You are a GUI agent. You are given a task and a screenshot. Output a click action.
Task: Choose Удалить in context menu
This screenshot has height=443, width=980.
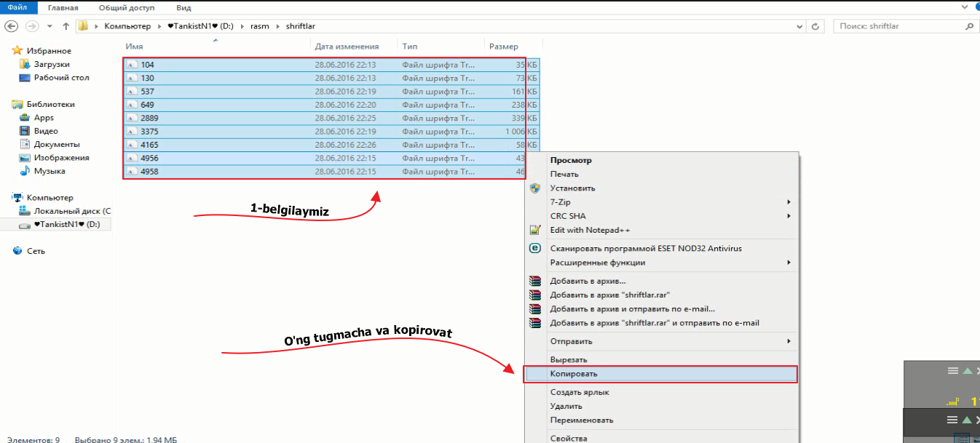click(662, 407)
